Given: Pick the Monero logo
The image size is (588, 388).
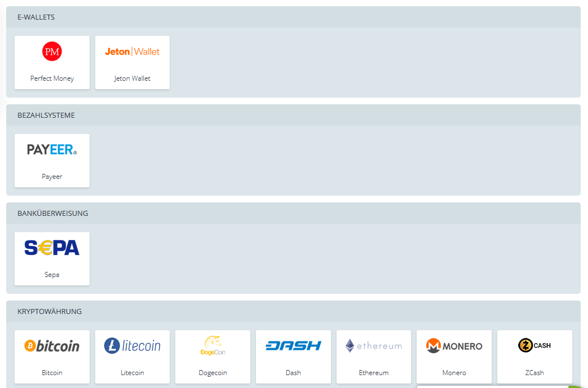Looking at the screenshot, I should coord(454,345).
